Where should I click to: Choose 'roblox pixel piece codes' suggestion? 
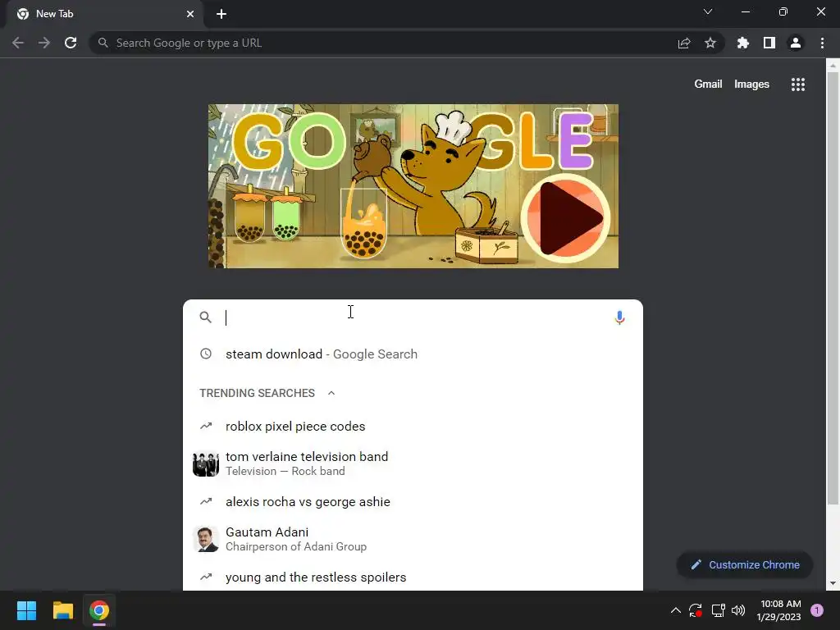coord(413,427)
